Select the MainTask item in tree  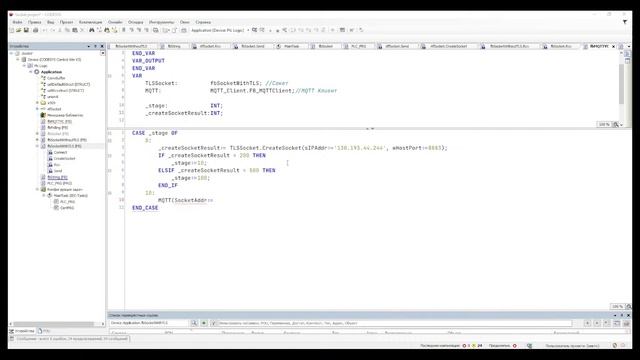71,196
